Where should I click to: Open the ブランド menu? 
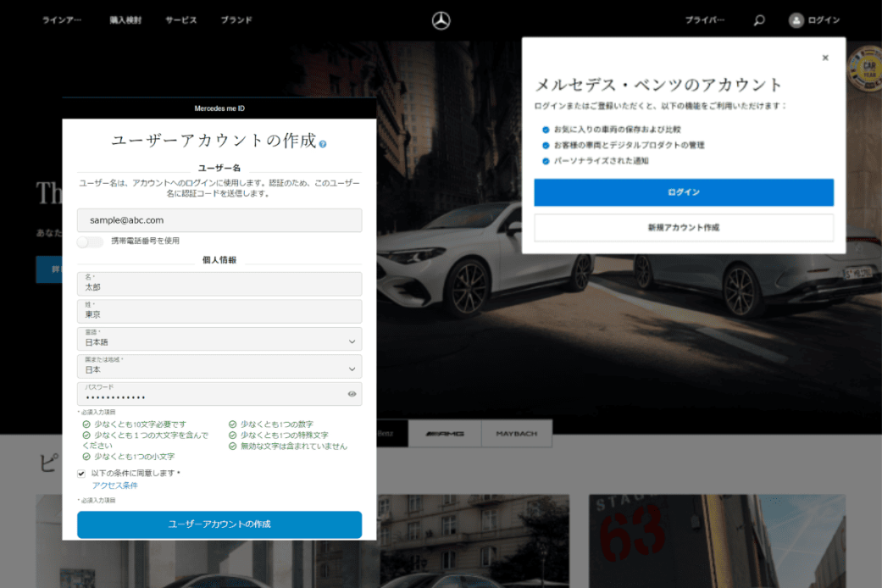[236, 20]
